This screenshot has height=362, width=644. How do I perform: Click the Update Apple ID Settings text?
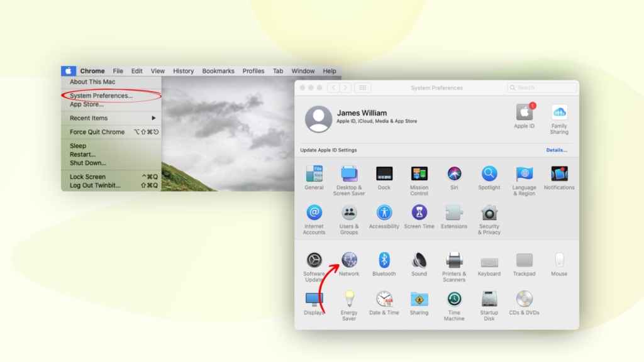tap(328, 150)
